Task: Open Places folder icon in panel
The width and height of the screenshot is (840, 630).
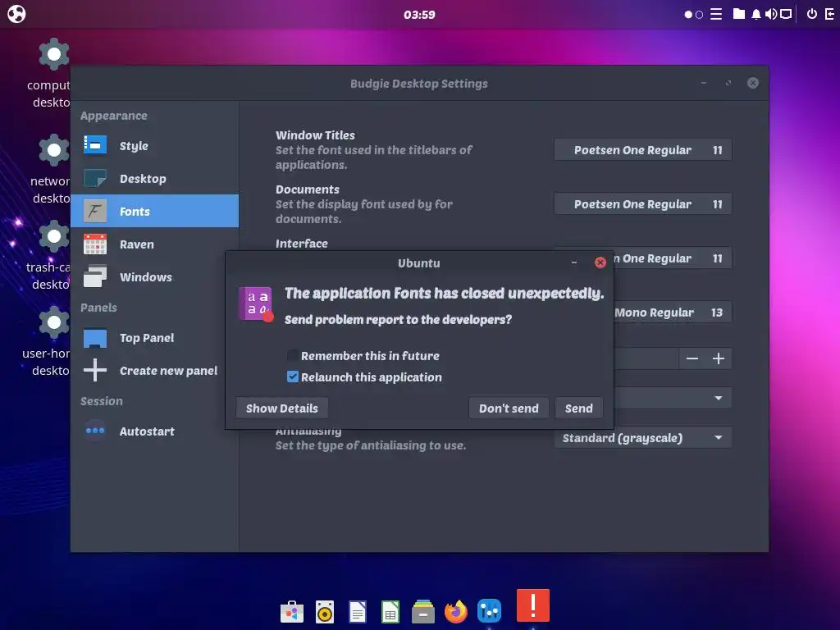Action: click(x=739, y=14)
